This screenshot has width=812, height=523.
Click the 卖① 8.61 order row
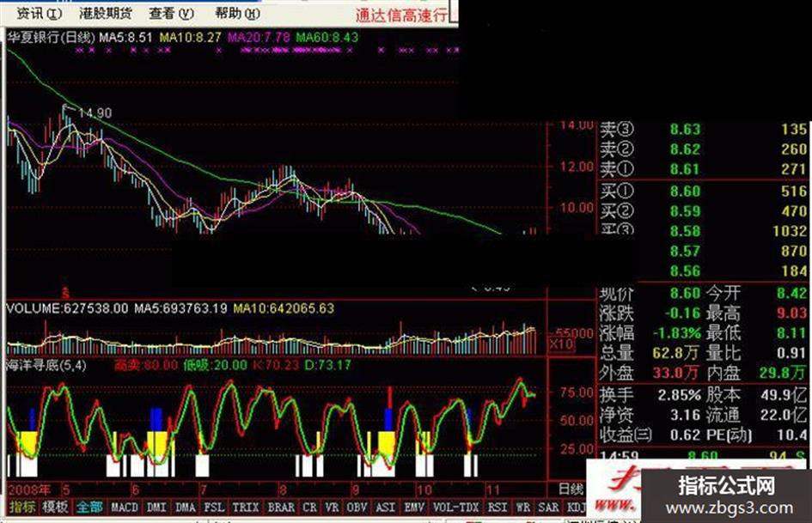[703, 169]
